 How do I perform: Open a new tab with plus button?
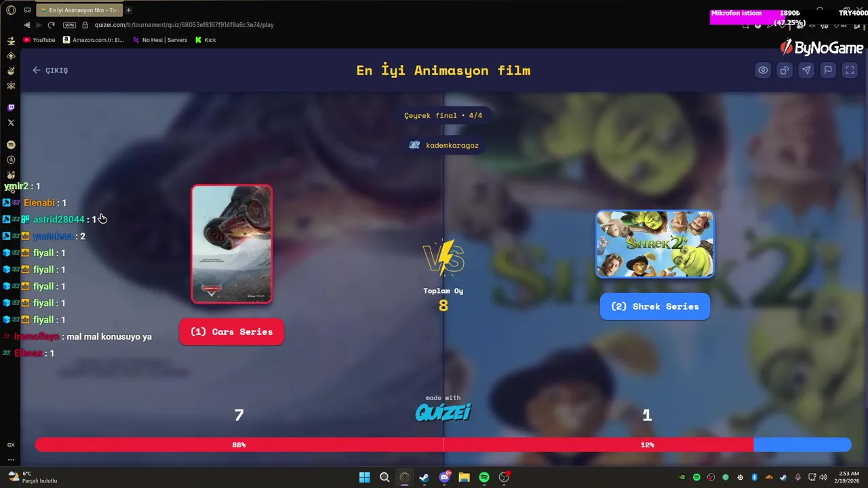128,10
